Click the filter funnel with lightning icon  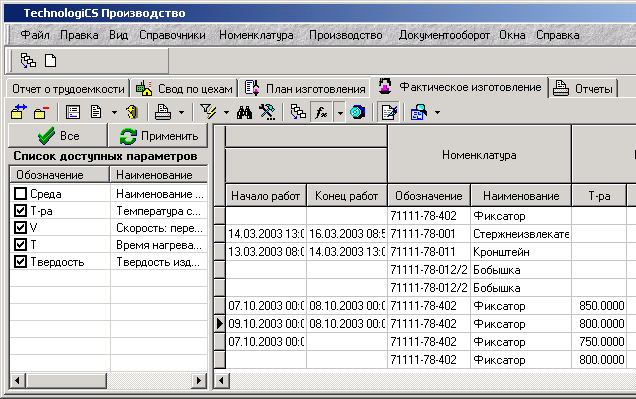tap(208, 112)
